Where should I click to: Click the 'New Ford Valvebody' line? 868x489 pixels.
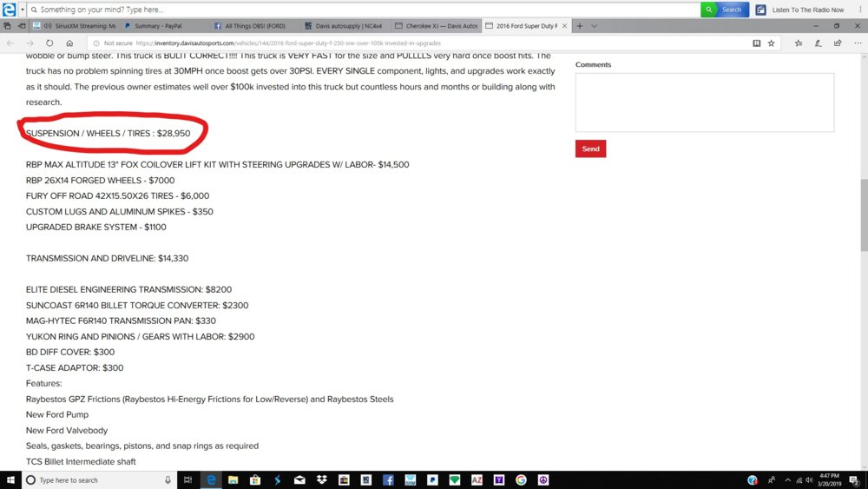(x=67, y=430)
